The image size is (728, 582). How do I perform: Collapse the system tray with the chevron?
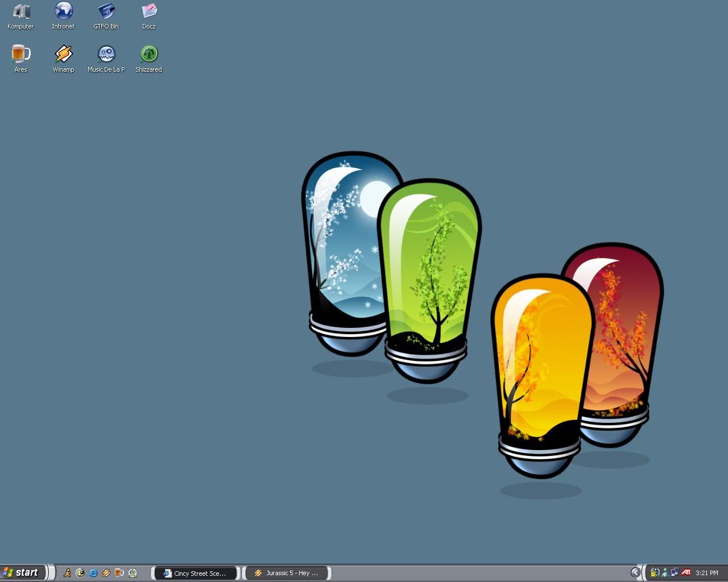point(635,573)
